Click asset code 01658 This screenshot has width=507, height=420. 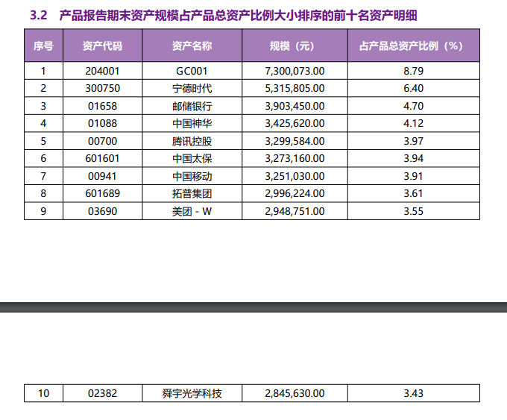[x=102, y=106]
